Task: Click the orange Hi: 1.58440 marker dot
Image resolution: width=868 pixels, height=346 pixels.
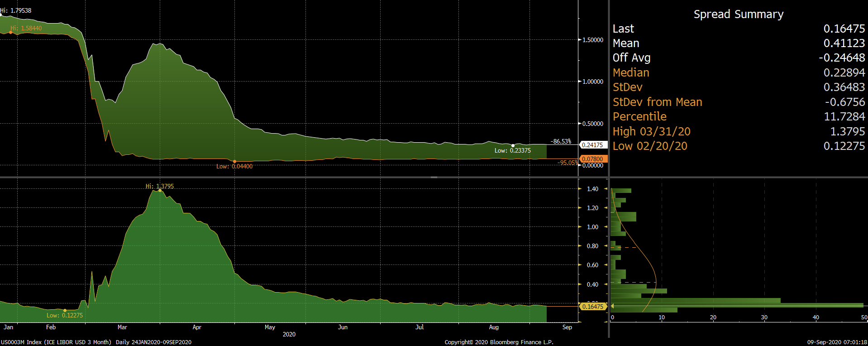Action: tap(11, 32)
